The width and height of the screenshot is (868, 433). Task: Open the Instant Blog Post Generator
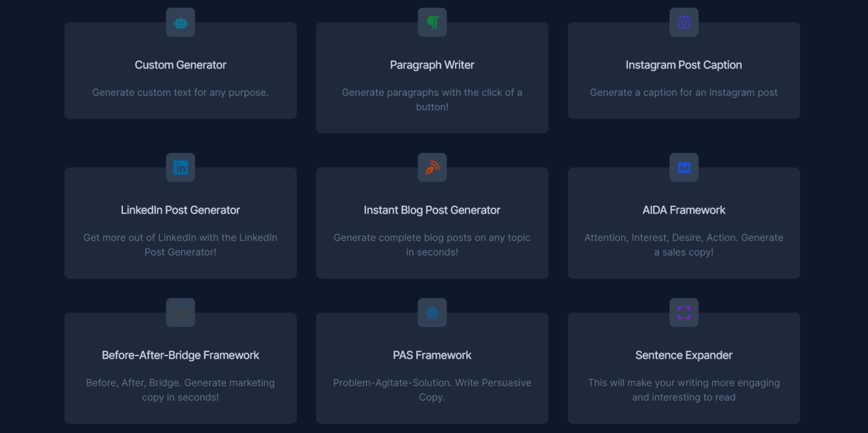point(432,222)
